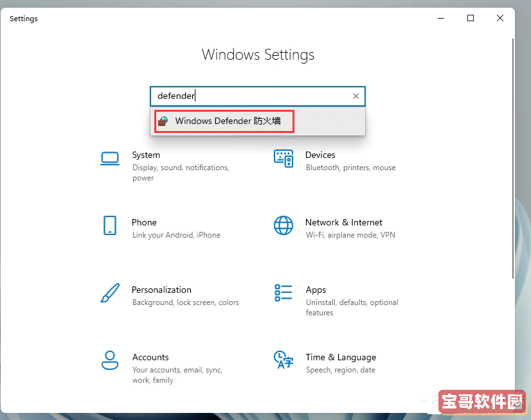Click the Windows Settings heading
Viewport: 531px width, 420px height.
(x=258, y=55)
